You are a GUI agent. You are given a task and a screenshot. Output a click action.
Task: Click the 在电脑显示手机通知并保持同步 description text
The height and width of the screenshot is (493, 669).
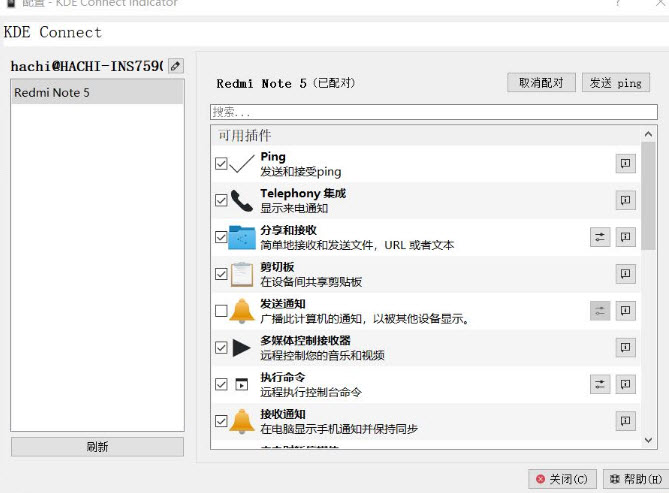[339, 429]
